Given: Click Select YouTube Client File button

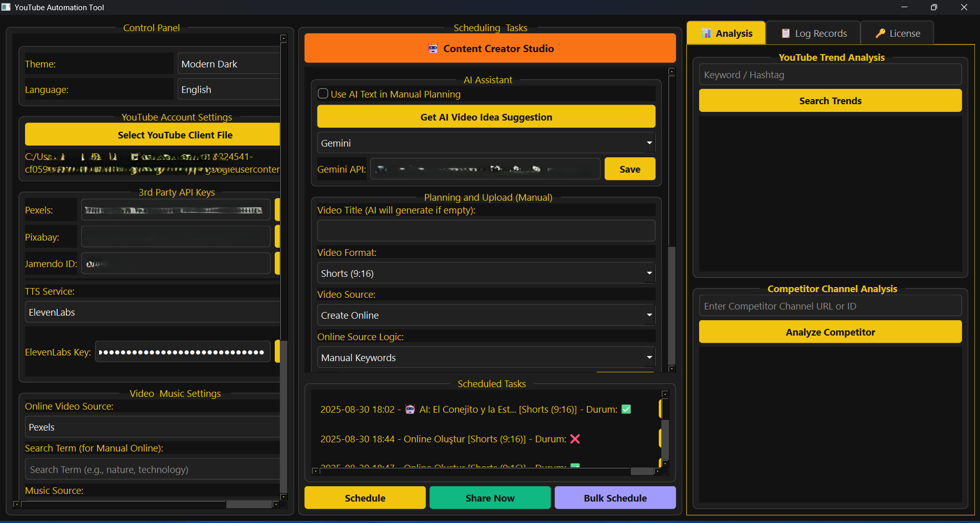Looking at the screenshot, I should (152, 135).
